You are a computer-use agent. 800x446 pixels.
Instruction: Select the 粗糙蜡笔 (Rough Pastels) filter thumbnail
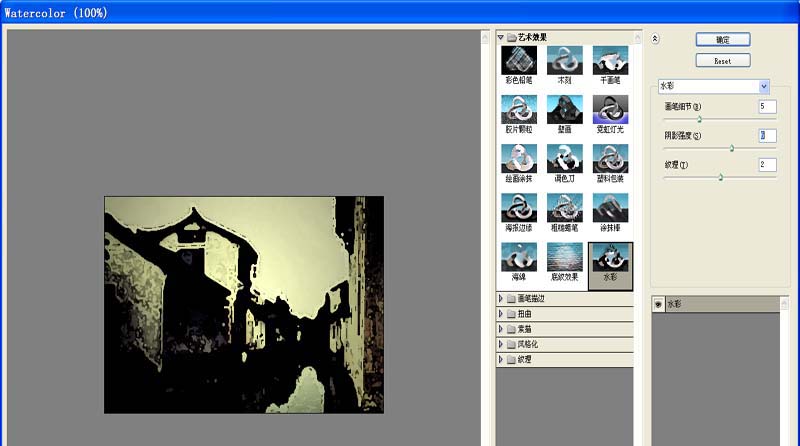[x=564, y=208]
